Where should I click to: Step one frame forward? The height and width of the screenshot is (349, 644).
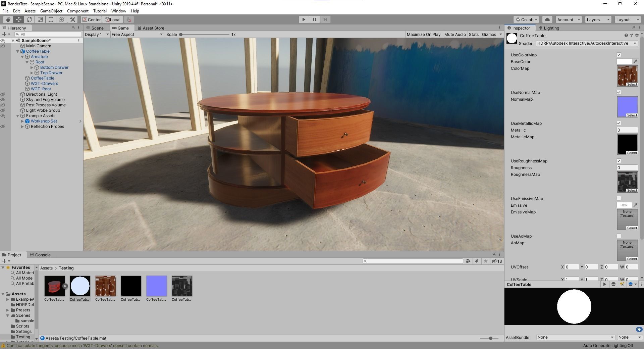325,19
